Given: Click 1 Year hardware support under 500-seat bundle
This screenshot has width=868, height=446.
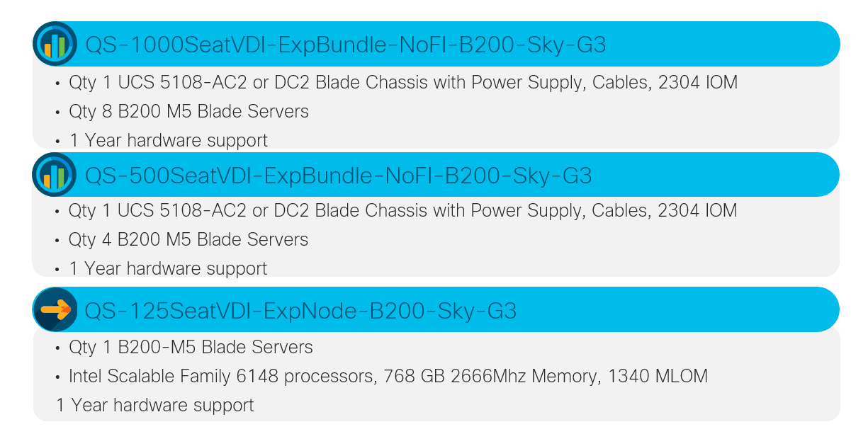Looking at the screenshot, I should coord(169,268).
